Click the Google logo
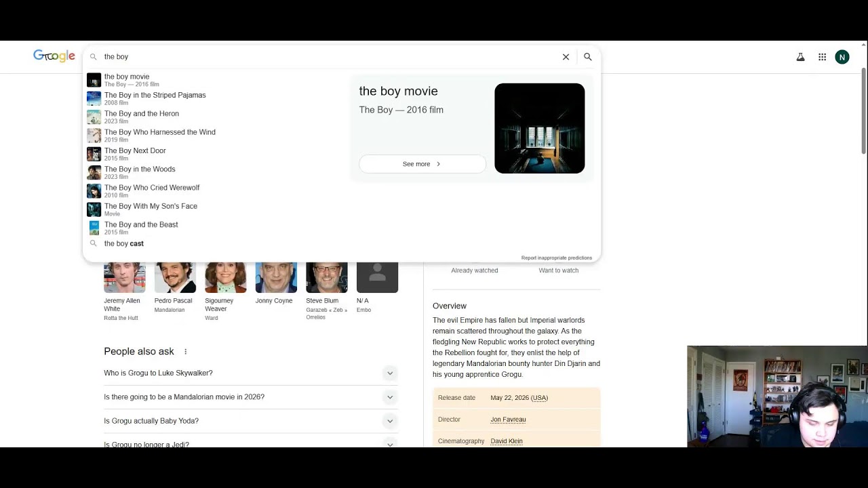 click(x=54, y=56)
